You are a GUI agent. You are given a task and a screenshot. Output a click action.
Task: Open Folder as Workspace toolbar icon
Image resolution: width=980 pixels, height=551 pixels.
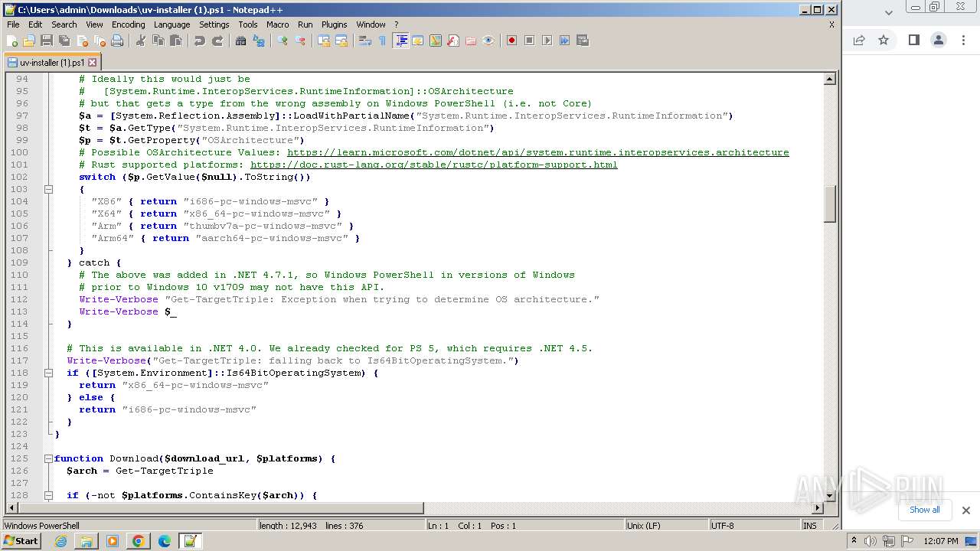471,41
